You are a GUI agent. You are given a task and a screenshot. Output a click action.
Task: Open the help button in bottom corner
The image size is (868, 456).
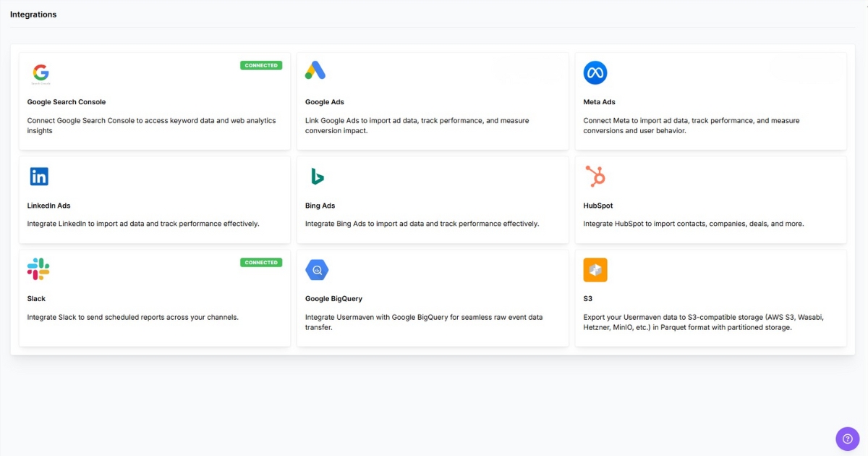[x=847, y=439]
